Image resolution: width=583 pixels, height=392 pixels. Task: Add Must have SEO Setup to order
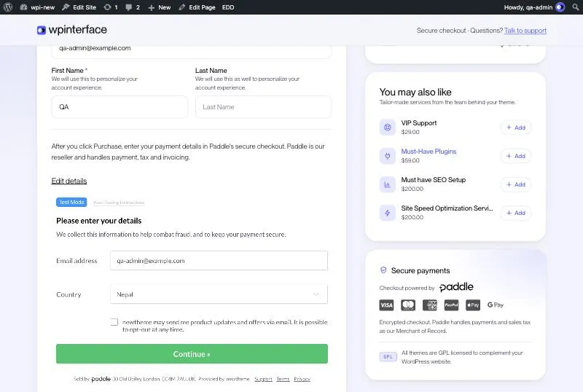pos(516,184)
